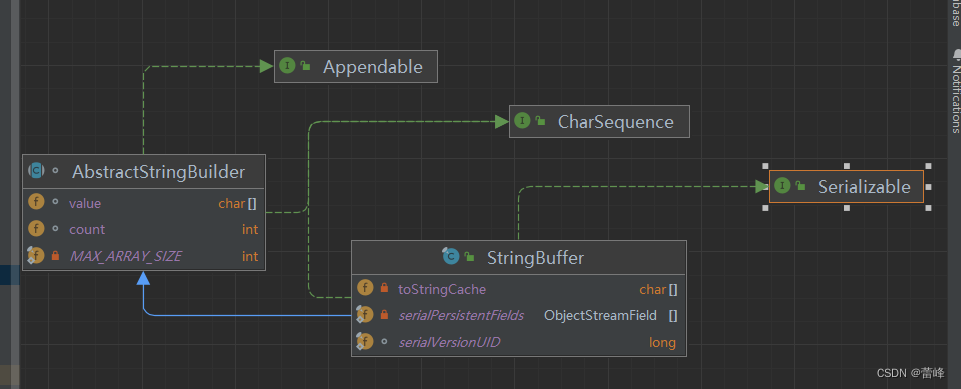Click the serialPersistentFields field name
The height and width of the screenshot is (389, 961).
tap(461, 315)
